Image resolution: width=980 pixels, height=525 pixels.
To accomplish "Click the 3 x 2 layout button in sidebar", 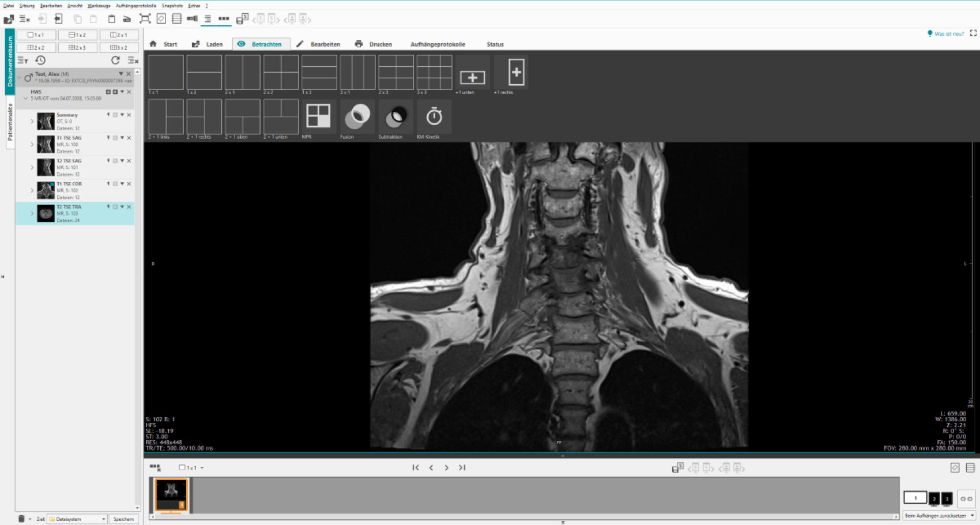I will tap(119, 47).
